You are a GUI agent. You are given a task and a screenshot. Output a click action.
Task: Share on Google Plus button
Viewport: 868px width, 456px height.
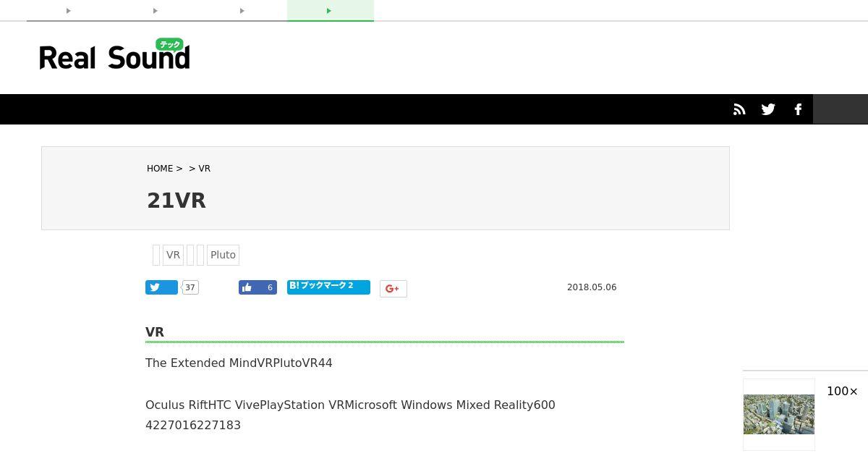[393, 288]
